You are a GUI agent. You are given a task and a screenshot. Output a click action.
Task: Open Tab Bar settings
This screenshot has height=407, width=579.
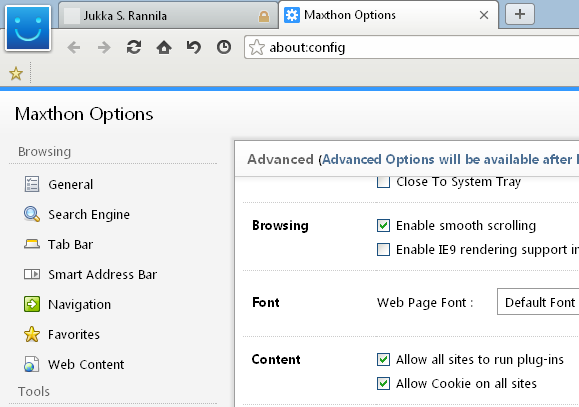[70, 244]
